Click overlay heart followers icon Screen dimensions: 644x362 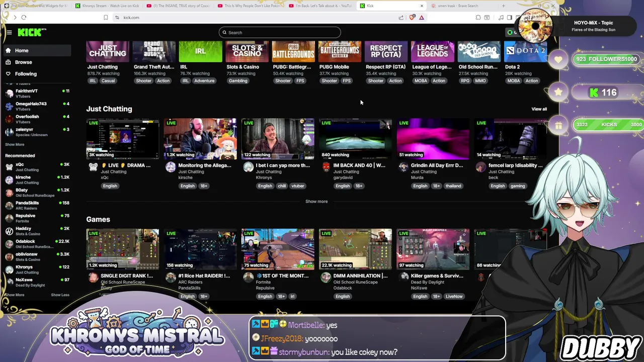[558, 60]
